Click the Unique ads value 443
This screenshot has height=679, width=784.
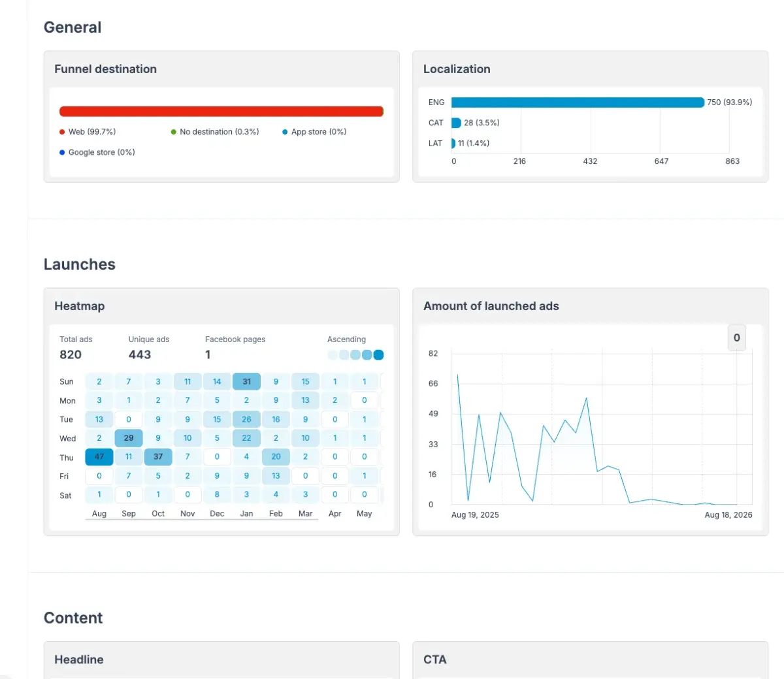tap(140, 355)
